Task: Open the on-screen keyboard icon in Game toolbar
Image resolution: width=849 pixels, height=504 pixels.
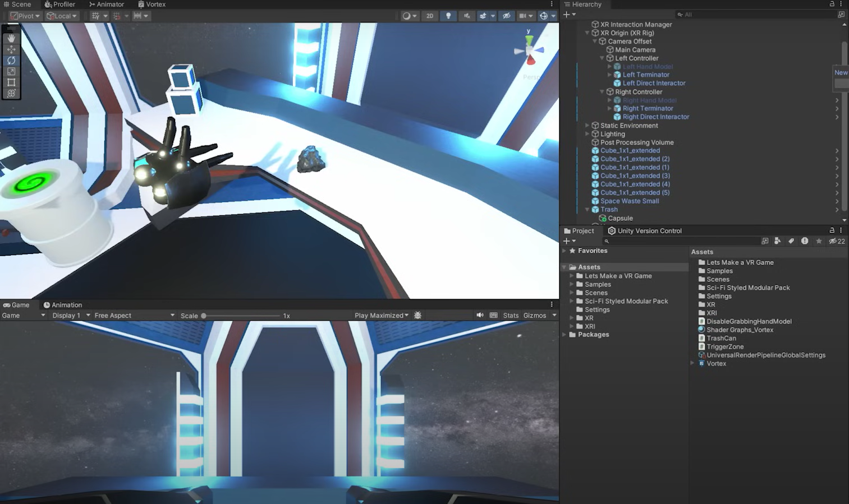Action: [x=494, y=315]
